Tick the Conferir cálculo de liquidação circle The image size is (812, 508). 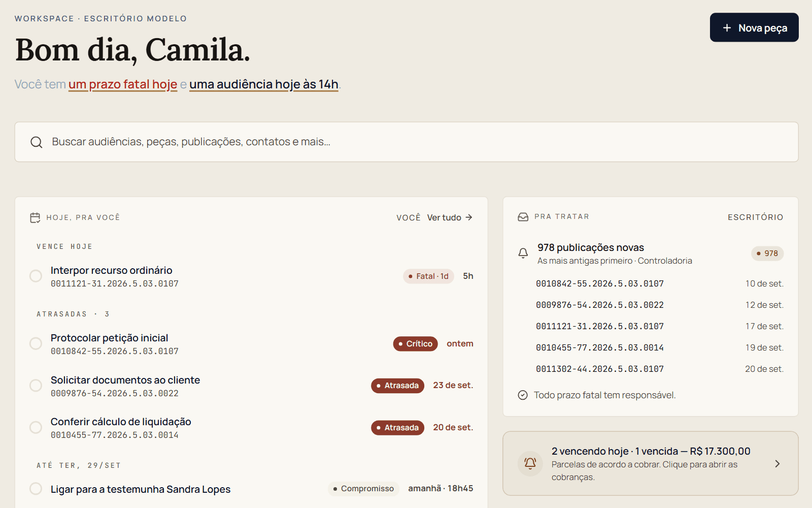(x=36, y=427)
